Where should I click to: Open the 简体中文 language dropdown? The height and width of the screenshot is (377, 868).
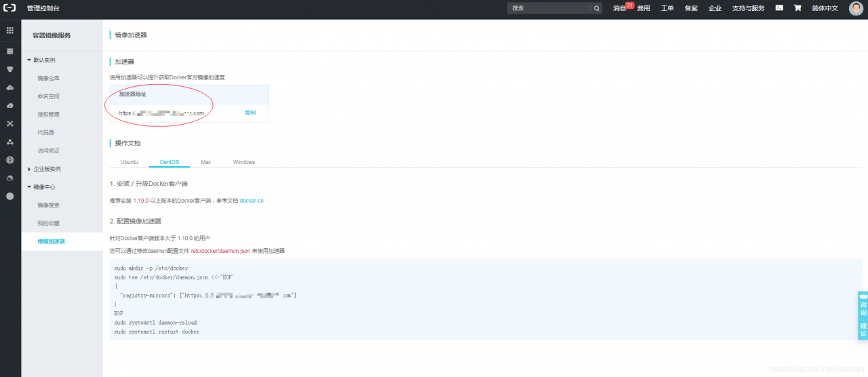click(825, 8)
